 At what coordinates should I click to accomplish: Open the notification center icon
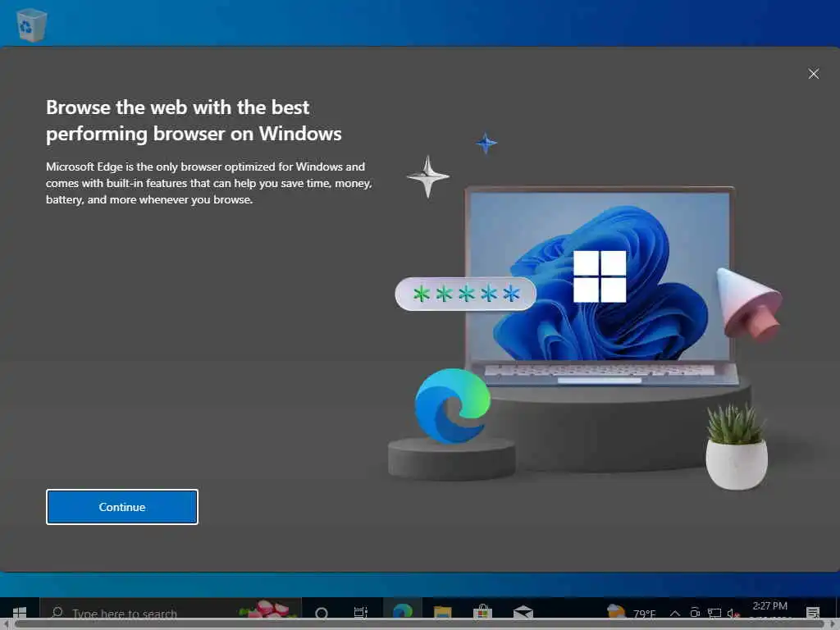pos(813,612)
